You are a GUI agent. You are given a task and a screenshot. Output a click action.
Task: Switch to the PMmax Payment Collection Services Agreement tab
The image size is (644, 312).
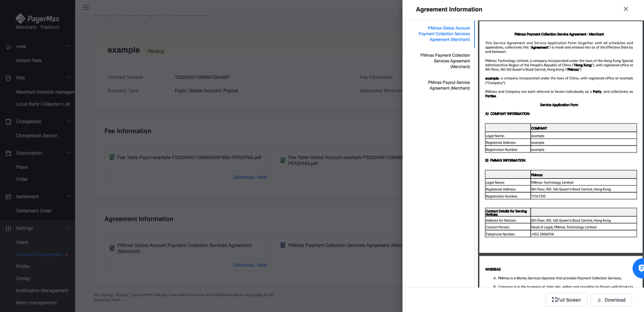pyautogui.click(x=445, y=61)
